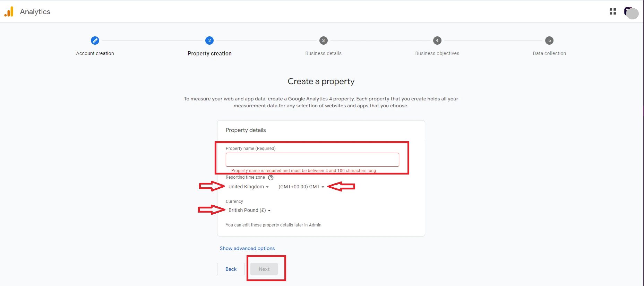Click the Account creation pencil edit icon

tap(95, 41)
